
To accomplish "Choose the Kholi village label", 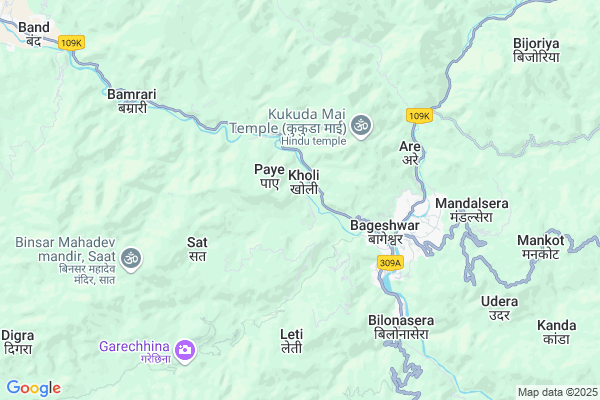I will (x=304, y=182).
